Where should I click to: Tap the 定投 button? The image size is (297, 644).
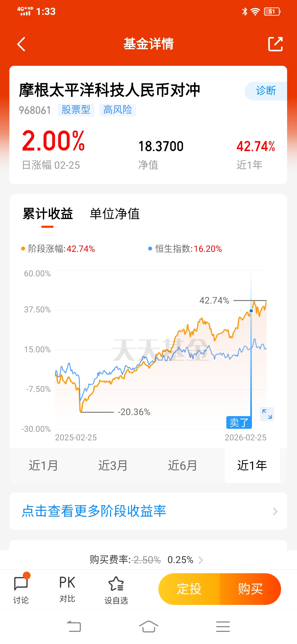[x=189, y=589]
